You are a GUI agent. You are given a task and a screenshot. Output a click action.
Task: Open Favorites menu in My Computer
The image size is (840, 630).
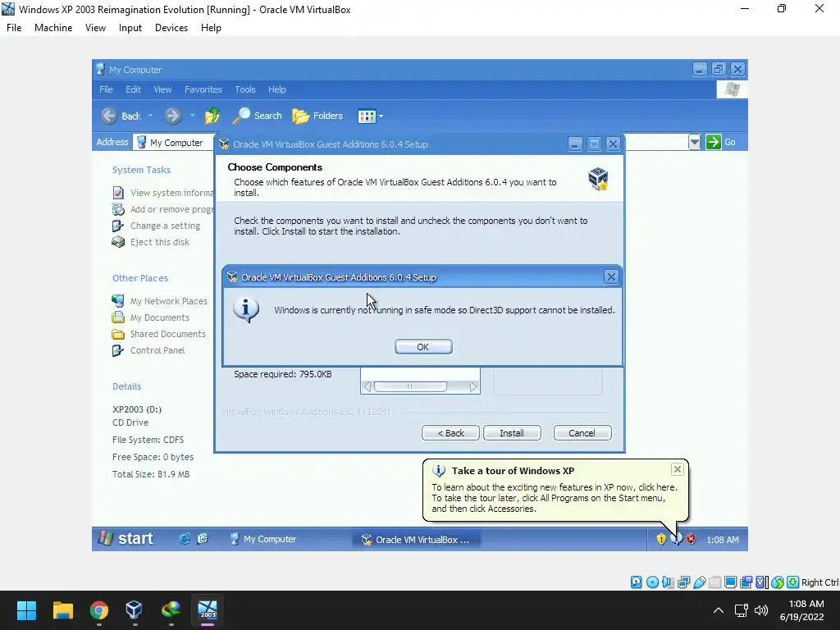(203, 89)
